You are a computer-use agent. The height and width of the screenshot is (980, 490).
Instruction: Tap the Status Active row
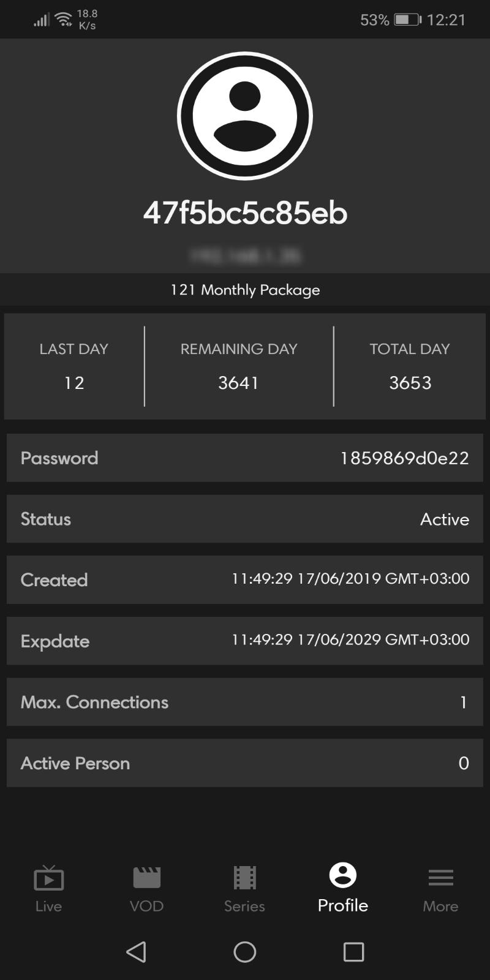(245, 519)
